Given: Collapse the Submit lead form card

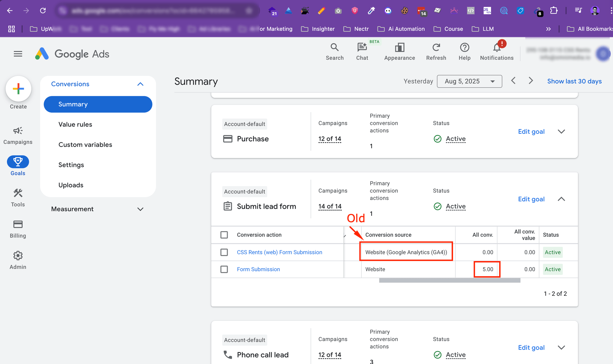Looking at the screenshot, I should click(561, 199).
